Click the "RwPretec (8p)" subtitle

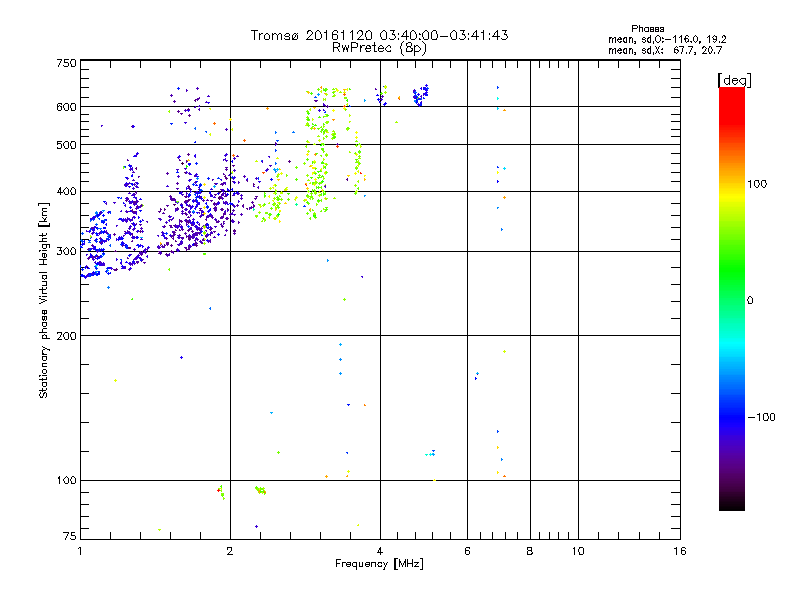(x=379, y=48)
